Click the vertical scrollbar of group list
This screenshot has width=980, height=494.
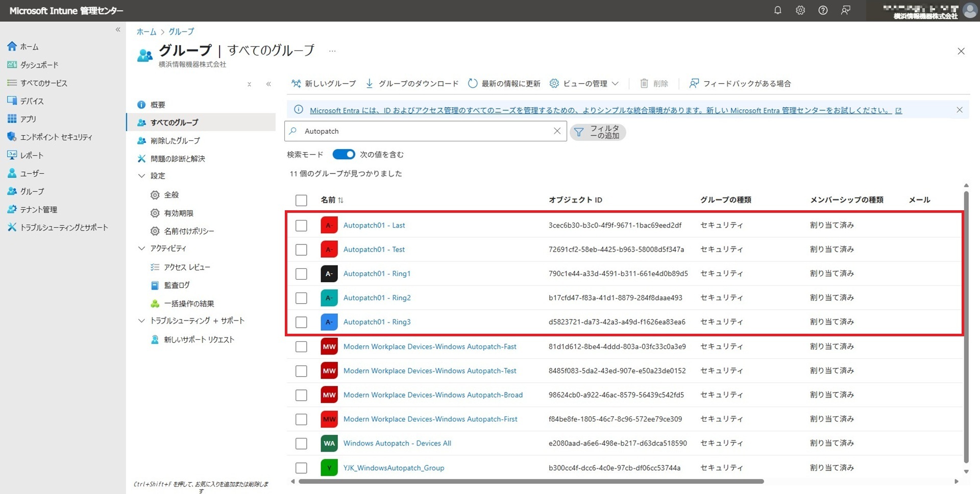tap(966, 327)
